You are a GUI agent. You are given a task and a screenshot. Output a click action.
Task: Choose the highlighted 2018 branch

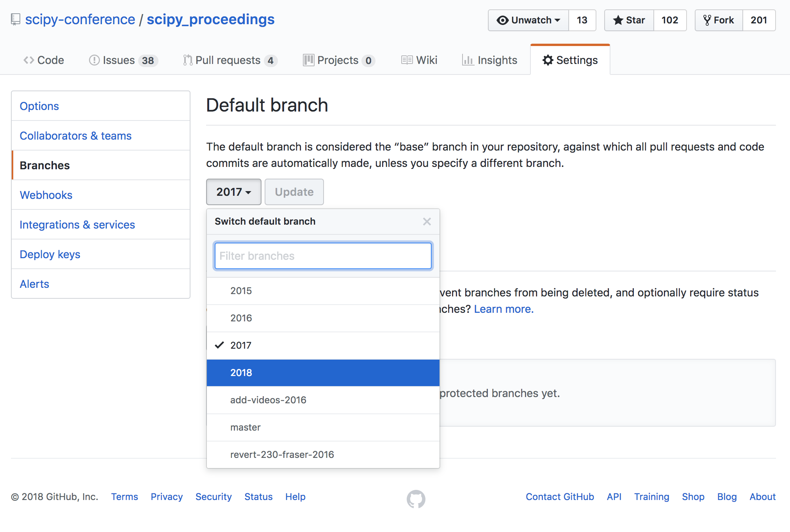(323, 373)
